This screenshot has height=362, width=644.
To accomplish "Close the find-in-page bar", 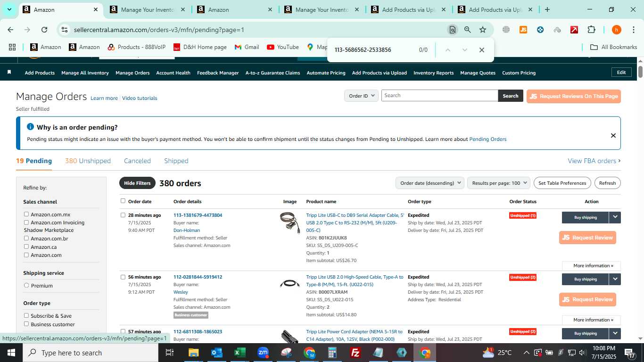I will click(481, 50).
